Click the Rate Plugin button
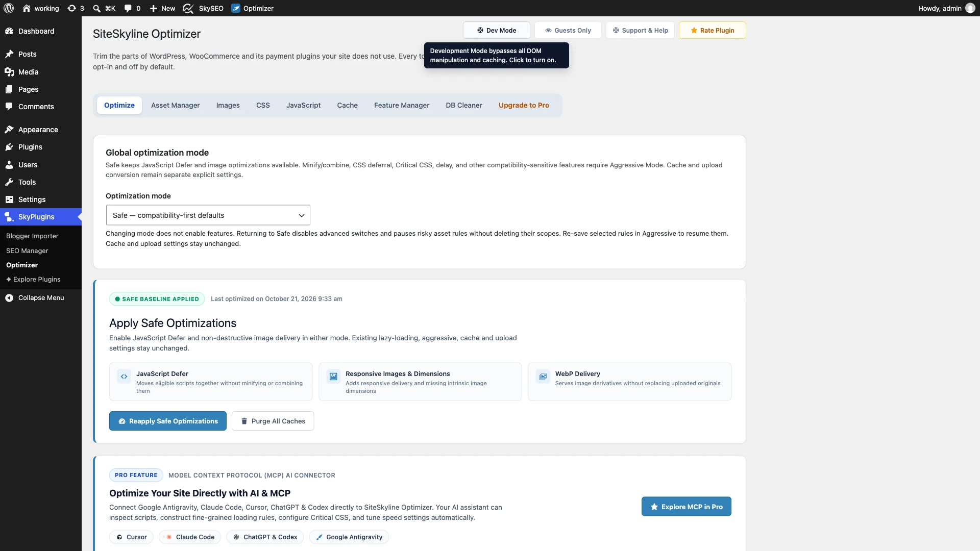980x551 pixels. [712, 30]
